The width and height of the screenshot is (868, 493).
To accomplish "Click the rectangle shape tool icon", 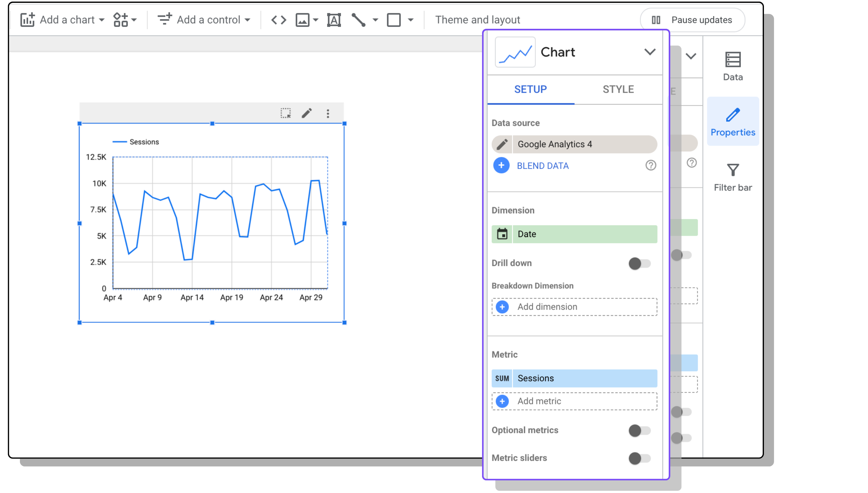I will (x=394, y=20).
